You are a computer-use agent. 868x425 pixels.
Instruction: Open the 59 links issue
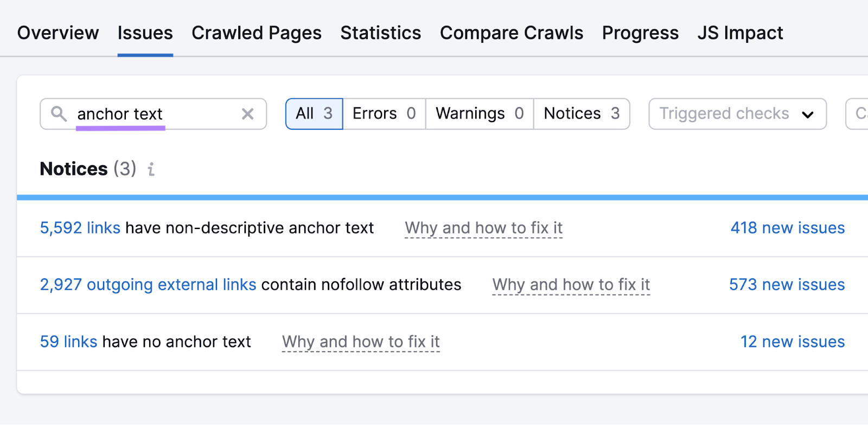[x=69, y=342]
